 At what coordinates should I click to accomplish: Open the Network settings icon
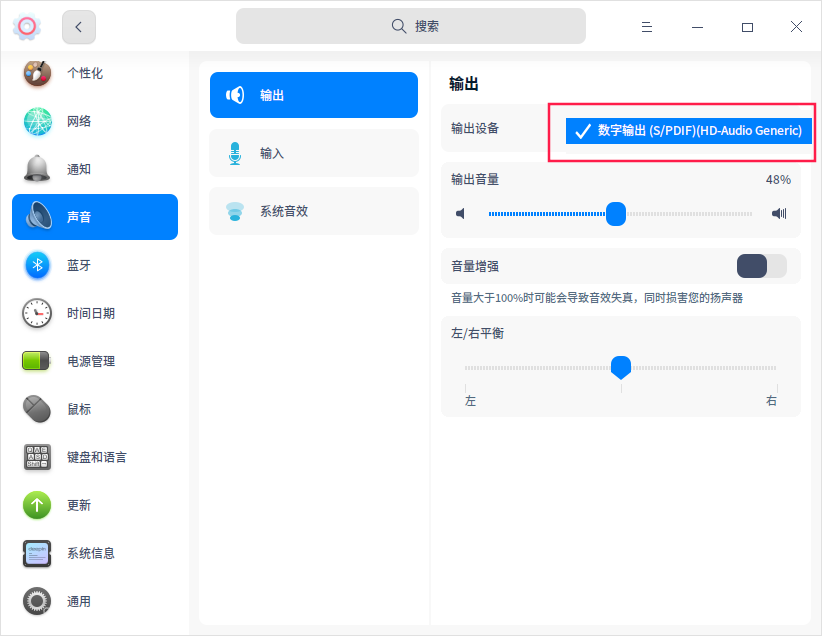click(x=37, y=121)
